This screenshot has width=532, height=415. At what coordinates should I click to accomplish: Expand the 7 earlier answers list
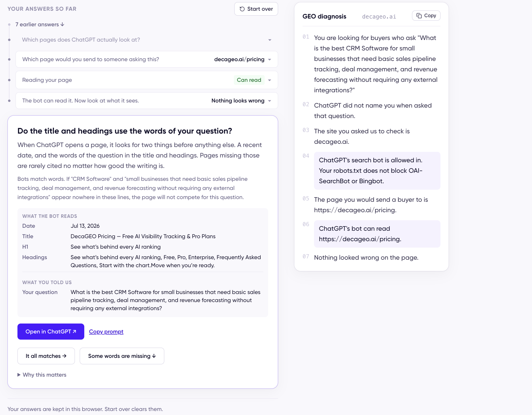tap(40, 24)
